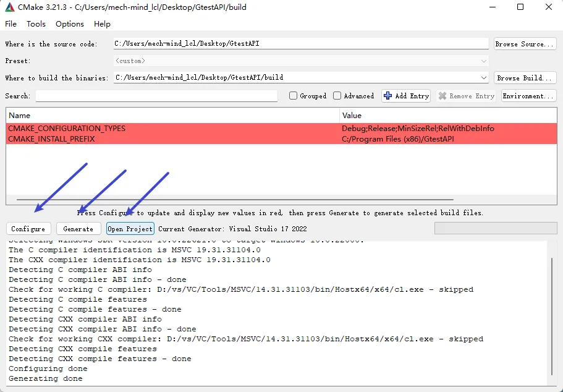This screenshot has width=563, height=392.
Task: Click the cache table horizontal scrollbar
Action: point(235,200)
